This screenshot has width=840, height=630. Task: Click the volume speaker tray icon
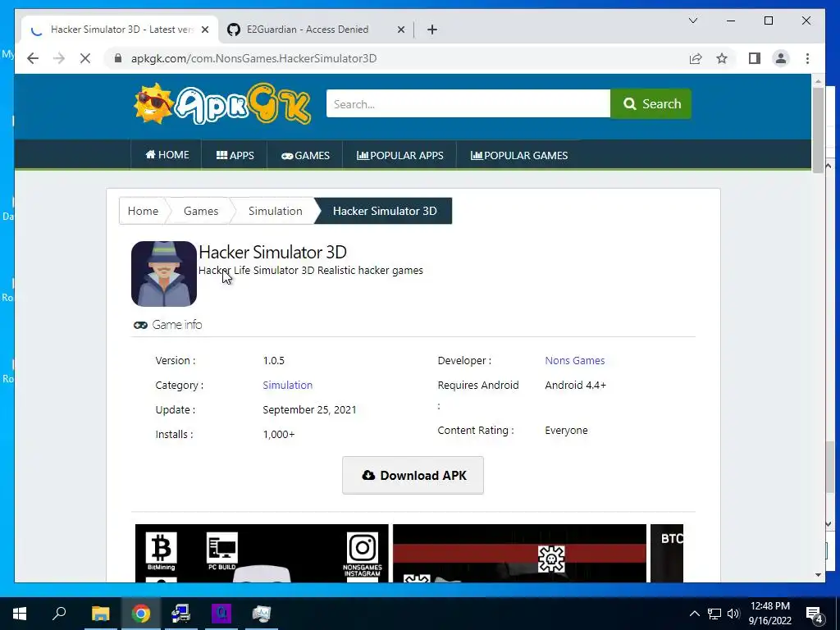(x=733, y=614)
